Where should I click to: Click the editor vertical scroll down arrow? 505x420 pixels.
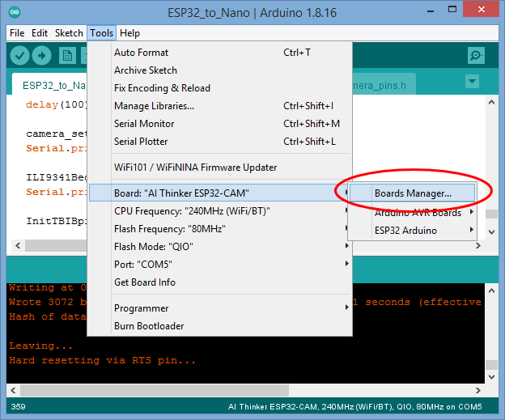pyautogui.click(x=491, y=232)
